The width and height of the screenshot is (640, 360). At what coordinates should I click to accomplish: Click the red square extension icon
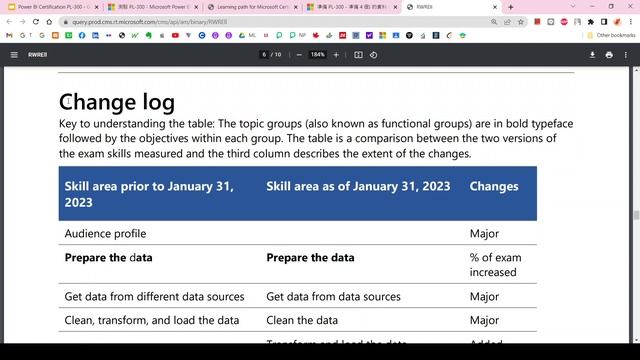[537, 22]
